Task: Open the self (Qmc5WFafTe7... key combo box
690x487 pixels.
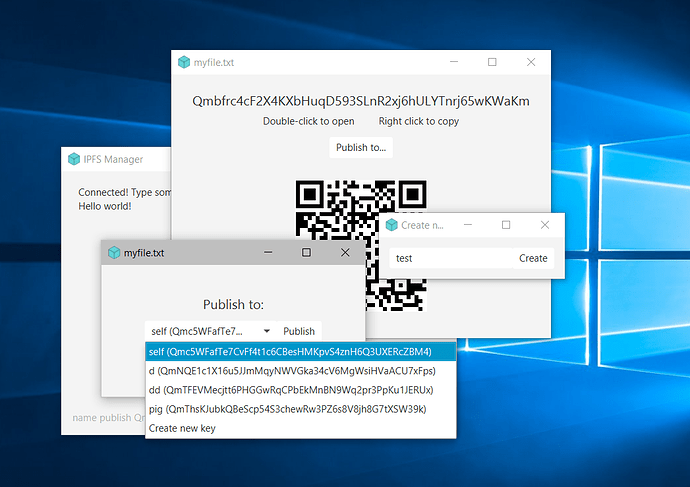Action: pos(211,331)
